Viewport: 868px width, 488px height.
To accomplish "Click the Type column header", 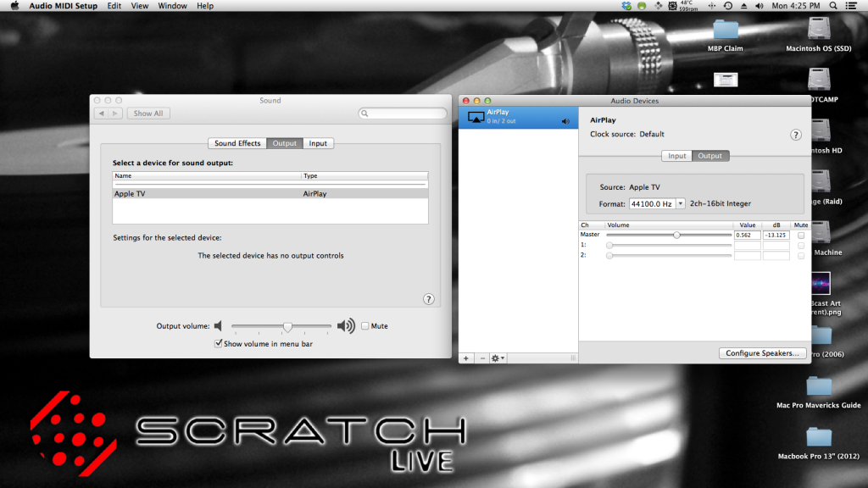I will 364,176.
